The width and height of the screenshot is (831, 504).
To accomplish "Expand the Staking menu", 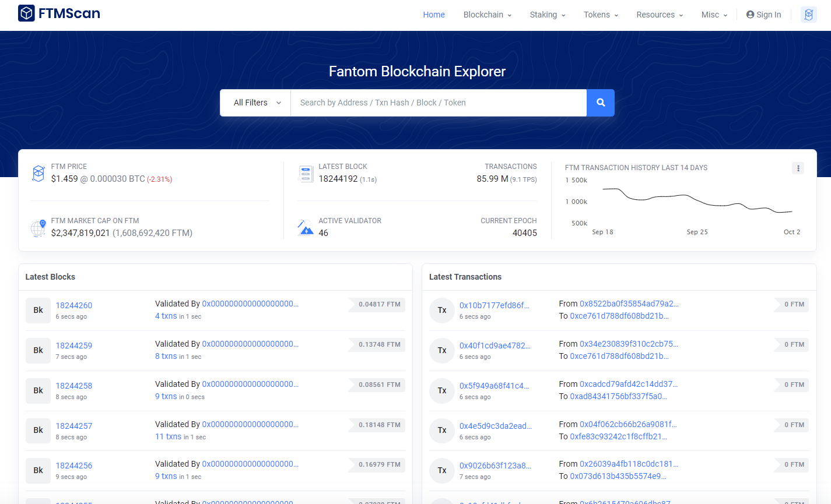I will (x=548, y=15).
